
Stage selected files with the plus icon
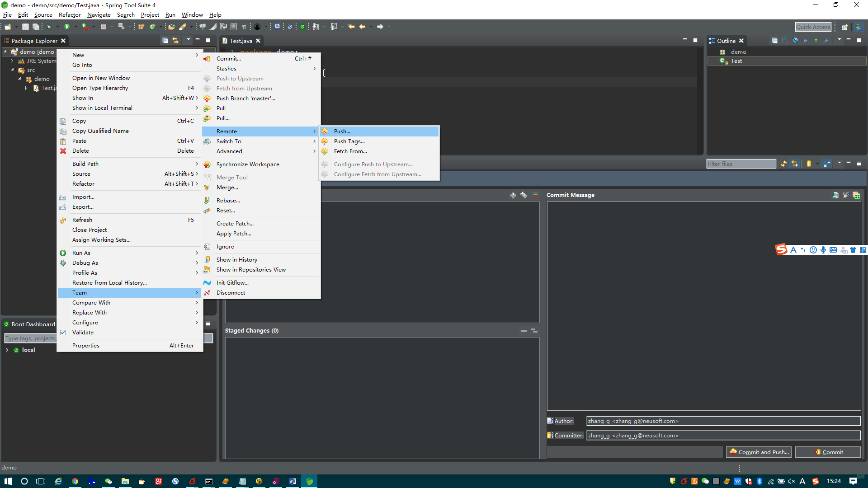click(x=514, y=195)
